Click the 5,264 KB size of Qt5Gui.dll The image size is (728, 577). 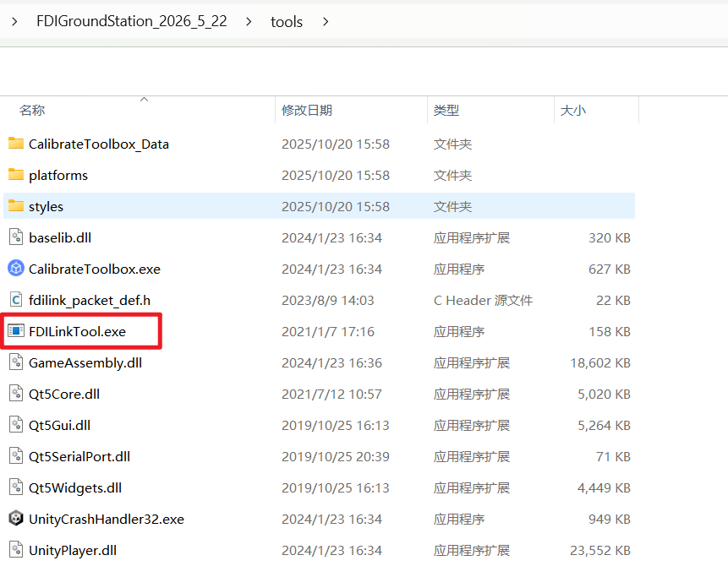coord(604,425)
